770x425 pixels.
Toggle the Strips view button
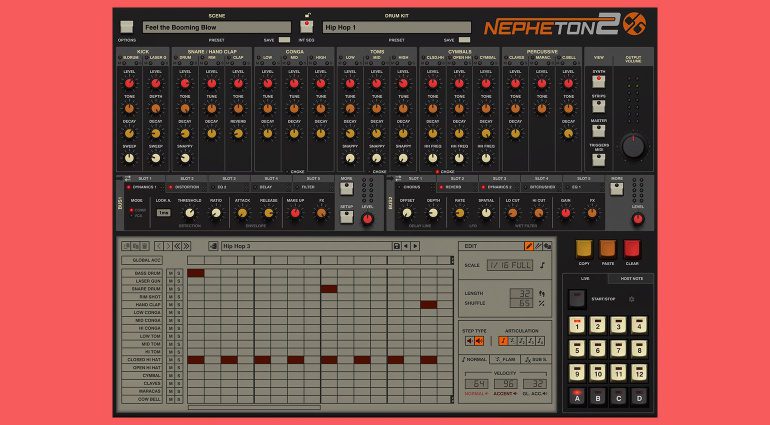pyautogui.click(x=599, y=106)
